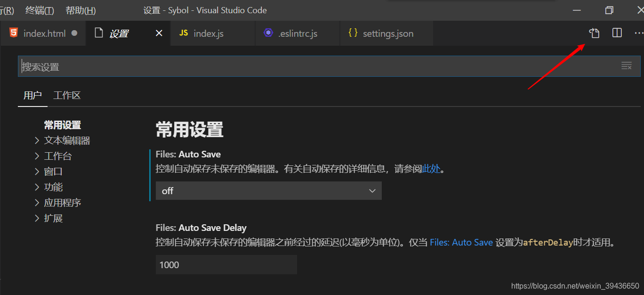Open more editor actions ellipsis menu
Screen dimensions: 644x295
[x=639, y=33]
